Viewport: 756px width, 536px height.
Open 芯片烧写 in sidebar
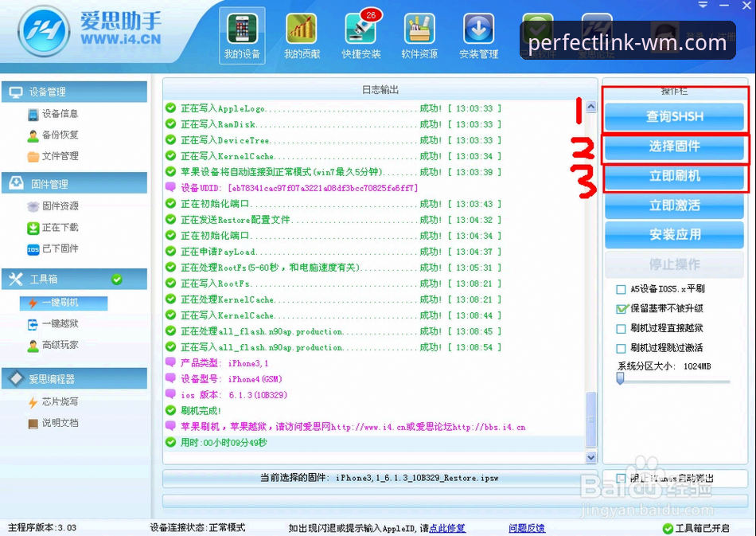[x=53, y=402]
